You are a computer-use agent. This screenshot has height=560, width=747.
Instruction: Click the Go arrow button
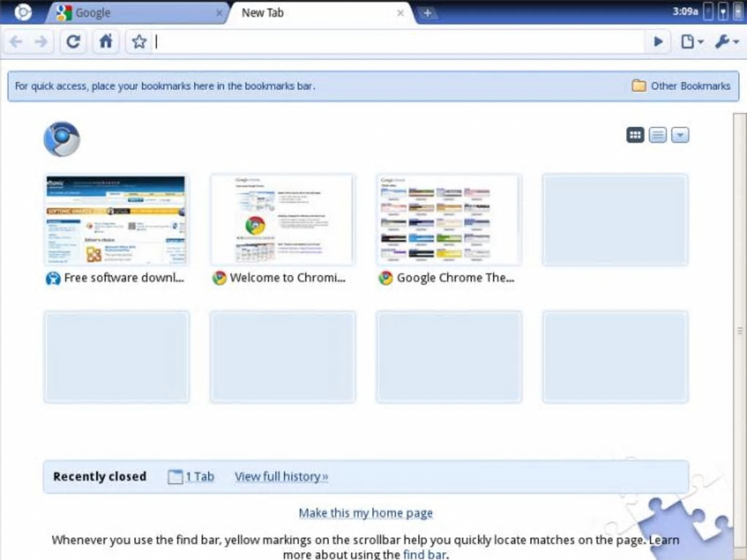point(658,42)
